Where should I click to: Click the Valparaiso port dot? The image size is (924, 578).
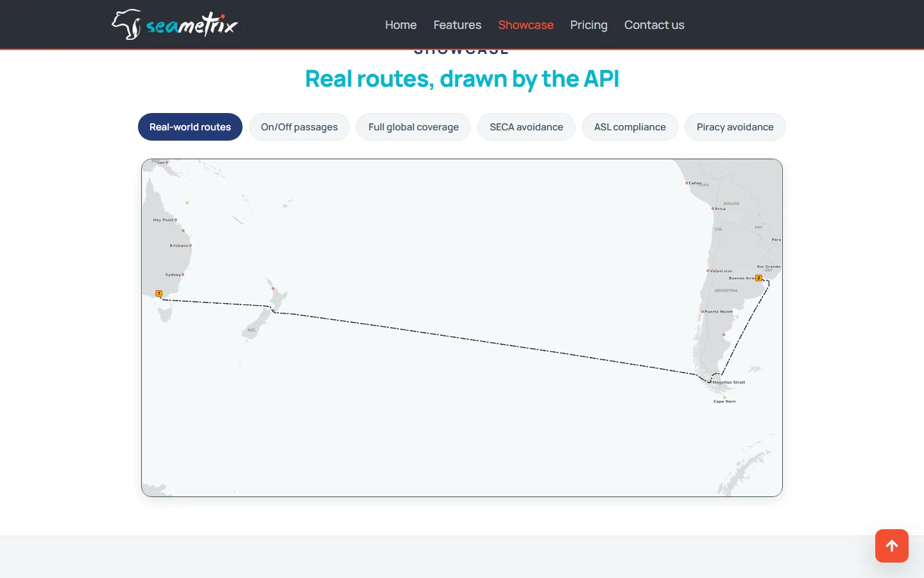pos(708,270)
